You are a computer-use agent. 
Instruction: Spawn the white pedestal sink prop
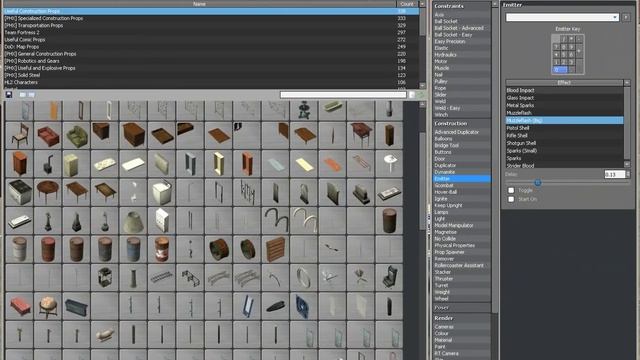[389, 164]
